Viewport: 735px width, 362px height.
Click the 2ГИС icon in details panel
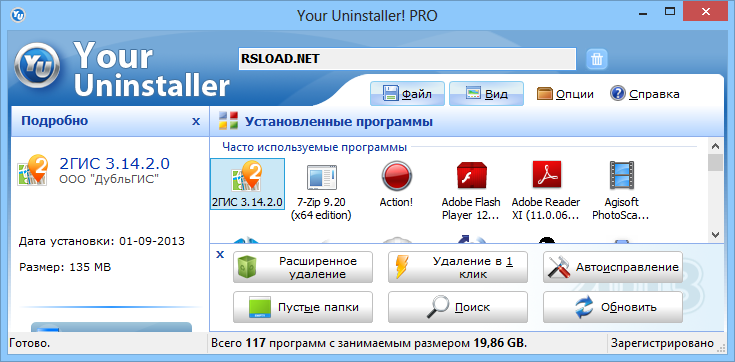(x=33, y=170)
